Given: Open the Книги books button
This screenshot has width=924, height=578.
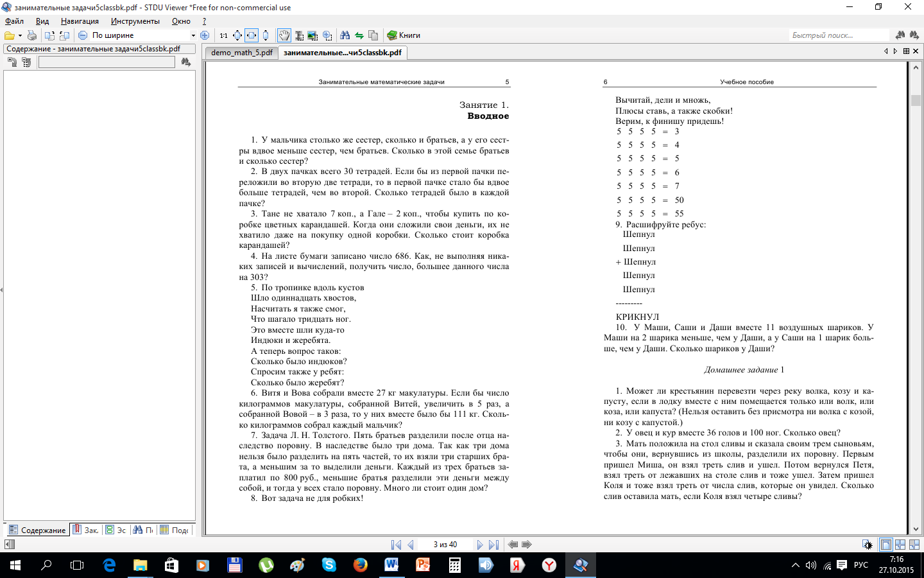Looking at the screenshot, I should click(404, 35).
